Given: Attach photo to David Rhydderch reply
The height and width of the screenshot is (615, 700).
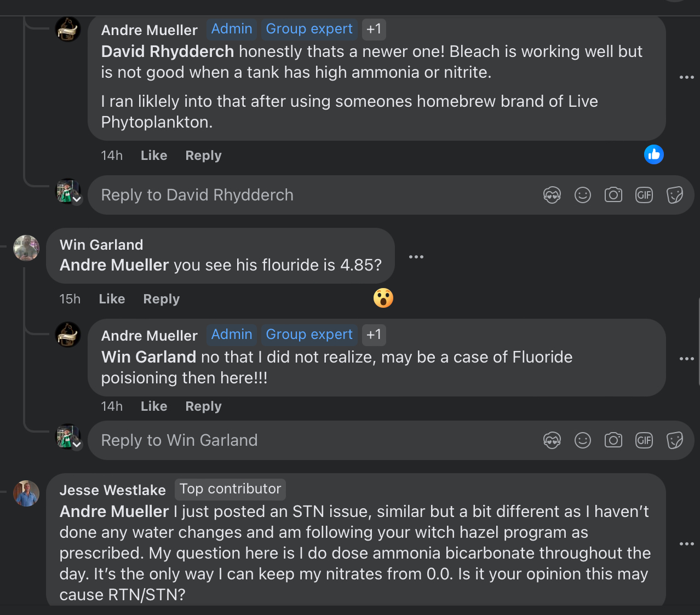Looking at the screenshot, I should coord(613,195).
